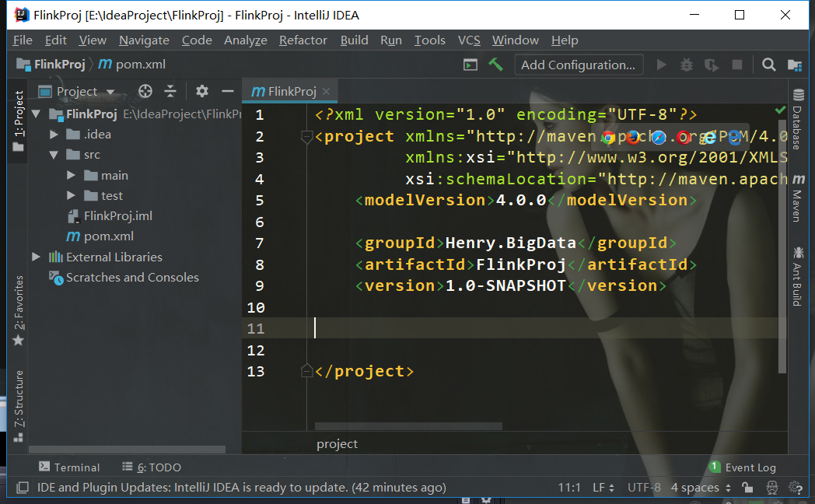Open the Terminal tool window

point(69,467)
